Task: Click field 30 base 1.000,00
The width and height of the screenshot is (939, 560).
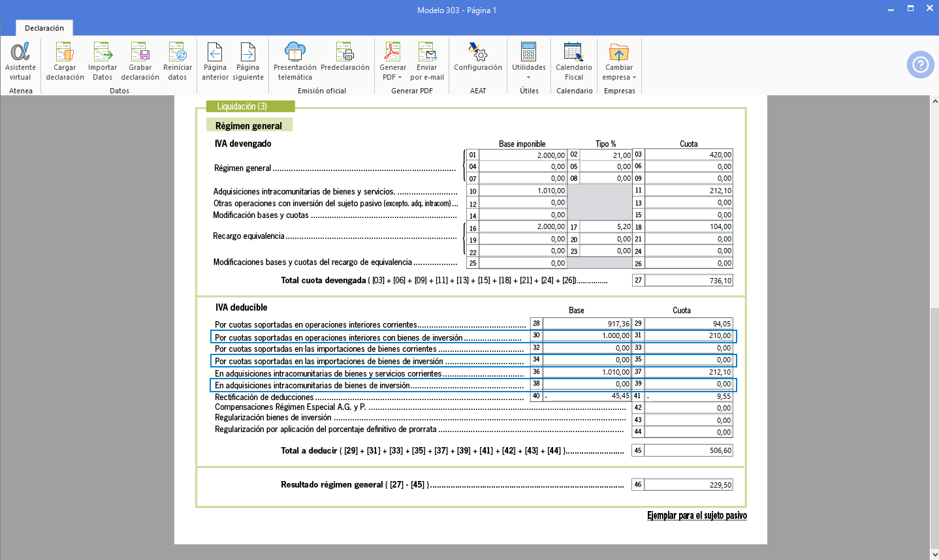Action: click(x=587, y=335)
